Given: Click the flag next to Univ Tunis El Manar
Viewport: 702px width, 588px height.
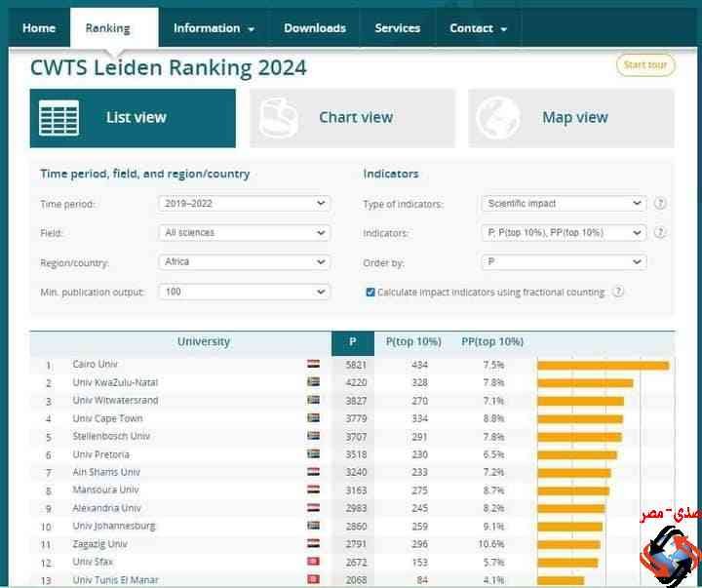Looking at the screenshot, I should pyautogui.click(x=313, y=579).
